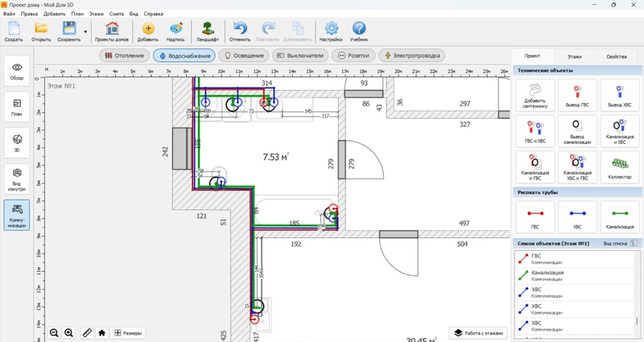Switch to План view mode
This screenshot has width=644, height=342.
click(17, 107)
